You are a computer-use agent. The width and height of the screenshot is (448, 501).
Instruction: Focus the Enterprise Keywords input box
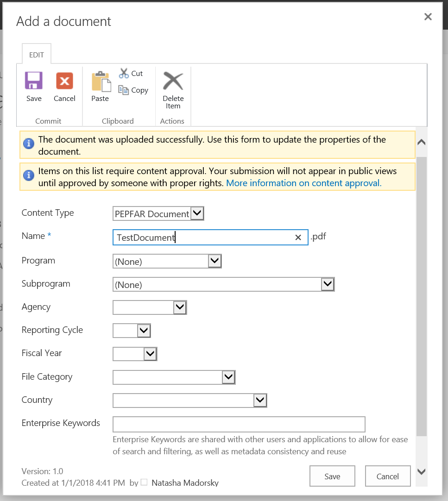239,424
